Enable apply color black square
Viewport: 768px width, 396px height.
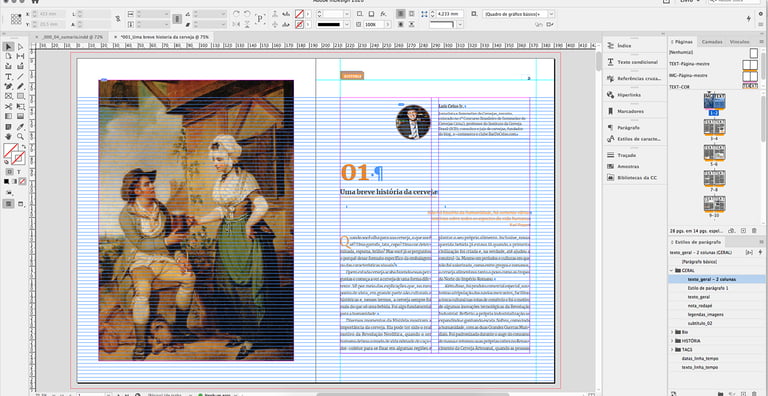click(6, 181)
